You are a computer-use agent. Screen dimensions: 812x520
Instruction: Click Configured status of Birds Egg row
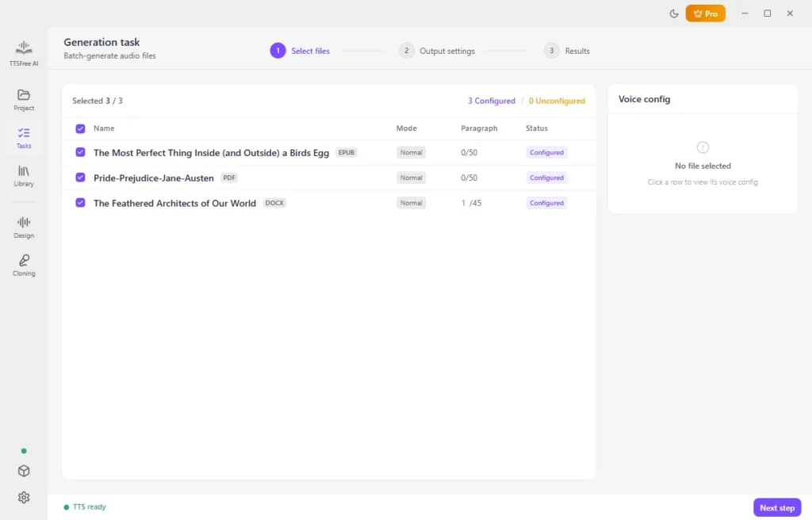[546, 152]
